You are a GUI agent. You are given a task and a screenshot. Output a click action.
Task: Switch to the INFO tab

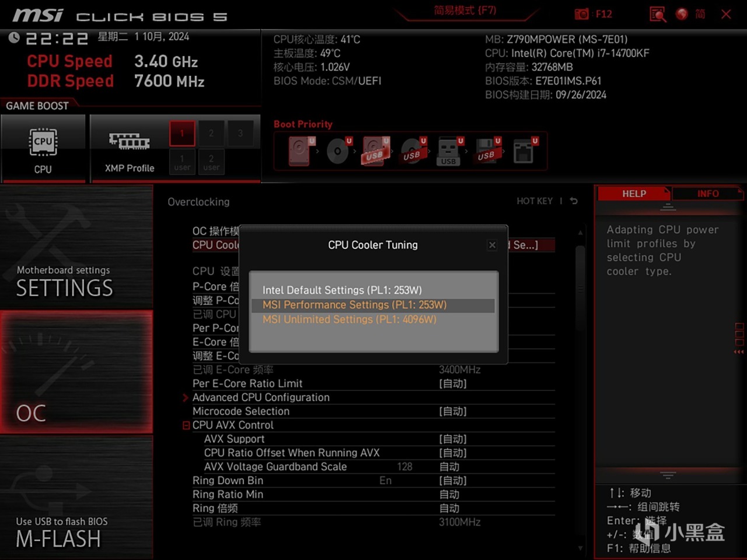(707, 194)
